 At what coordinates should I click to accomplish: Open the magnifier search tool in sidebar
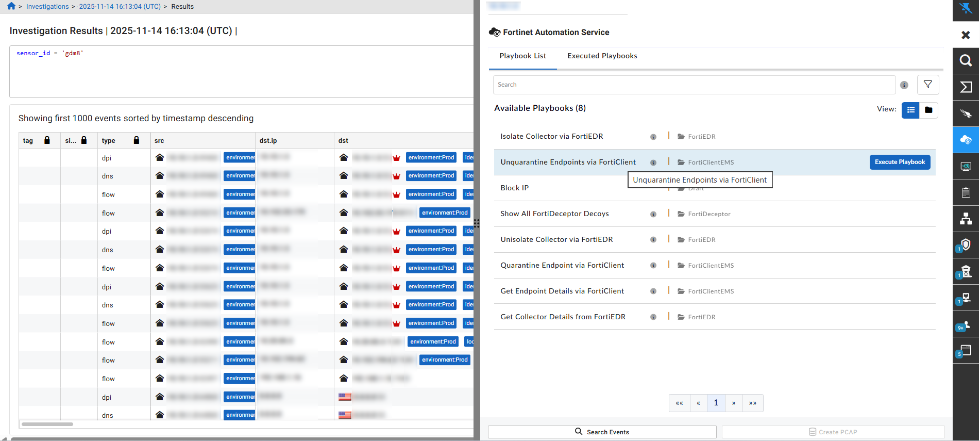pyautogui.click(x=966, y=61)
